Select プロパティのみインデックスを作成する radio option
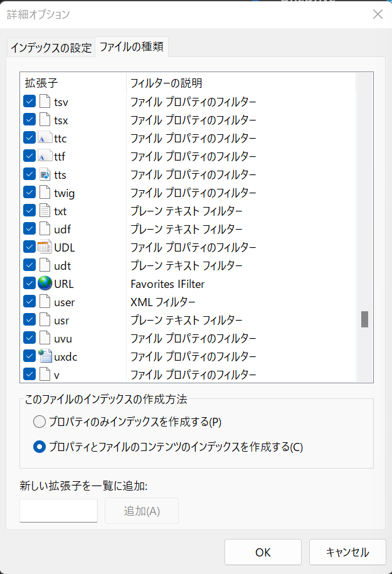Viewport: 392px width, 574px height. [x=39, y=422]
